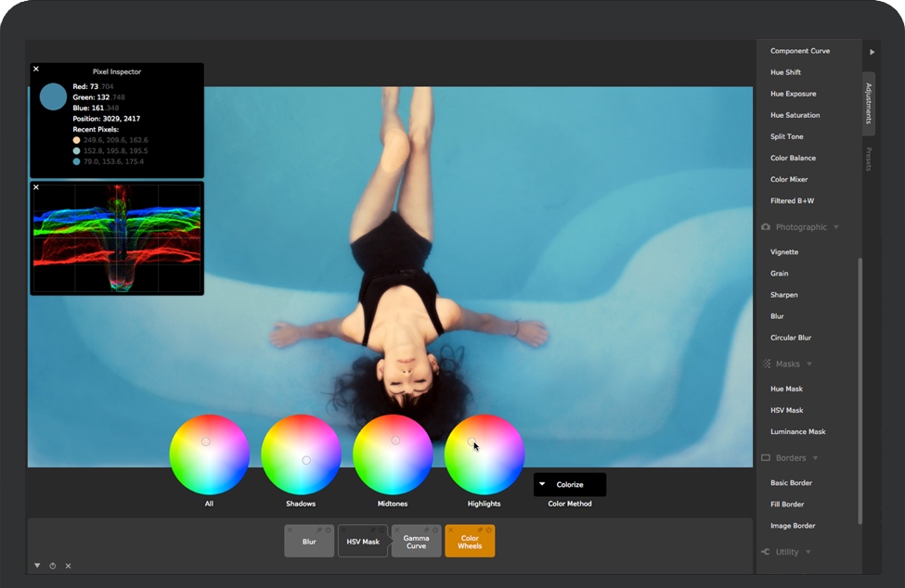Click the Borders section rectangle icon
This screenshot has width=905, height=588.
click(x=766, y=458)
